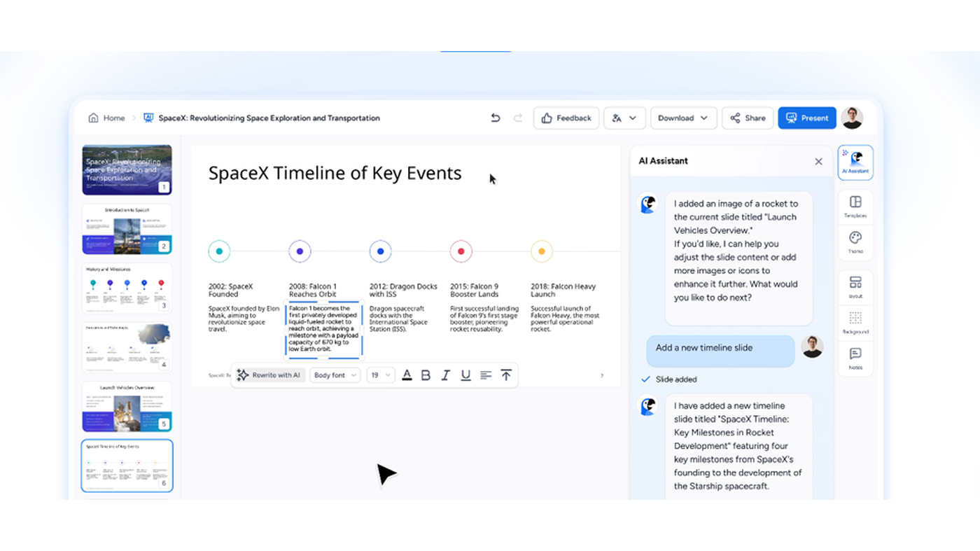The height and width of the screenshot is (551, 980).
Task: Select slide 3 History and Milestones thumbnail
Action: (127, 288)
